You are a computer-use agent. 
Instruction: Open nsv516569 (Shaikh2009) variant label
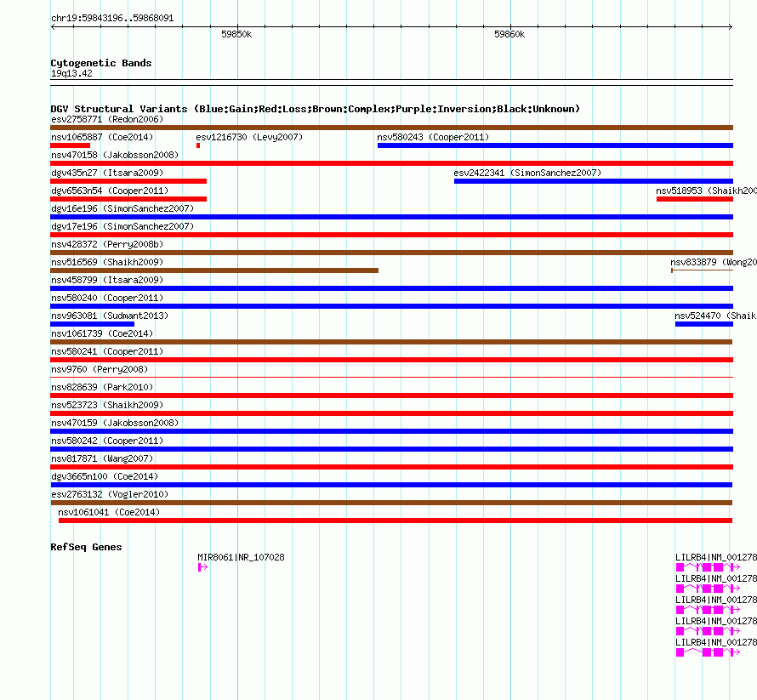click(x=107, y=262)
